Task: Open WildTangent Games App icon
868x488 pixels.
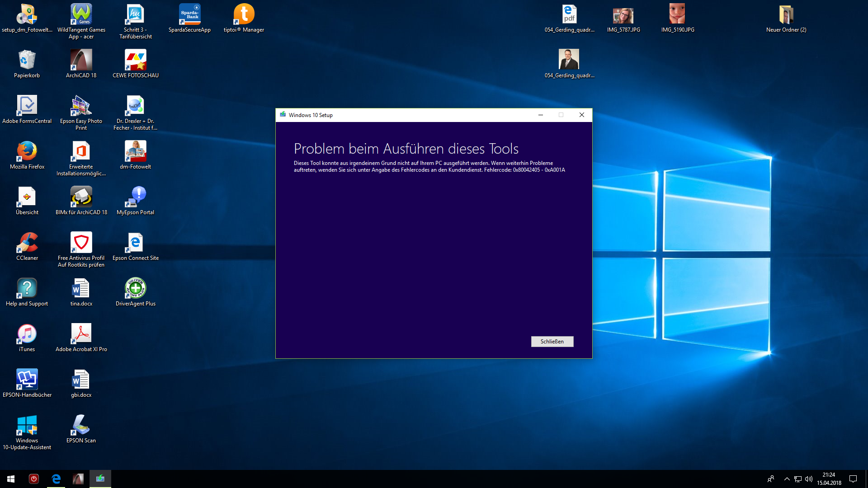Action: point(81,22)
